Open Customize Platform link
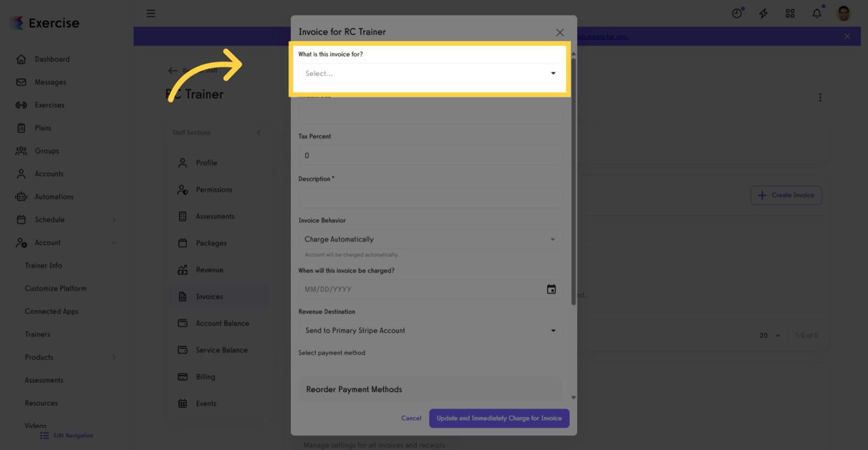The image size is (868, 450). 55,289
